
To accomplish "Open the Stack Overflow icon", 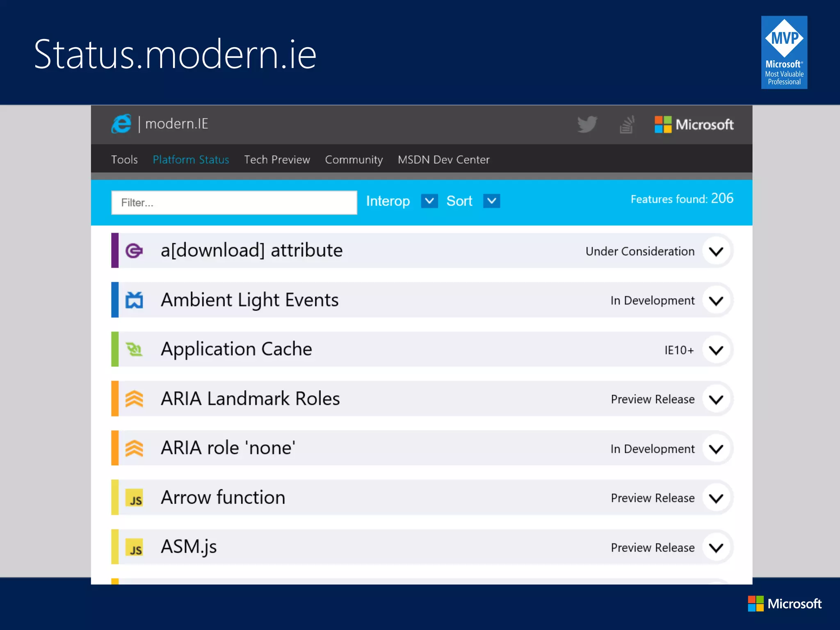I will (627, 124).
